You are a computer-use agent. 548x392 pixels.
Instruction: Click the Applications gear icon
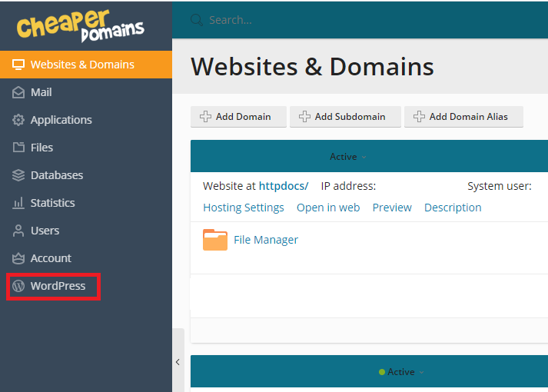click(18, 120)
